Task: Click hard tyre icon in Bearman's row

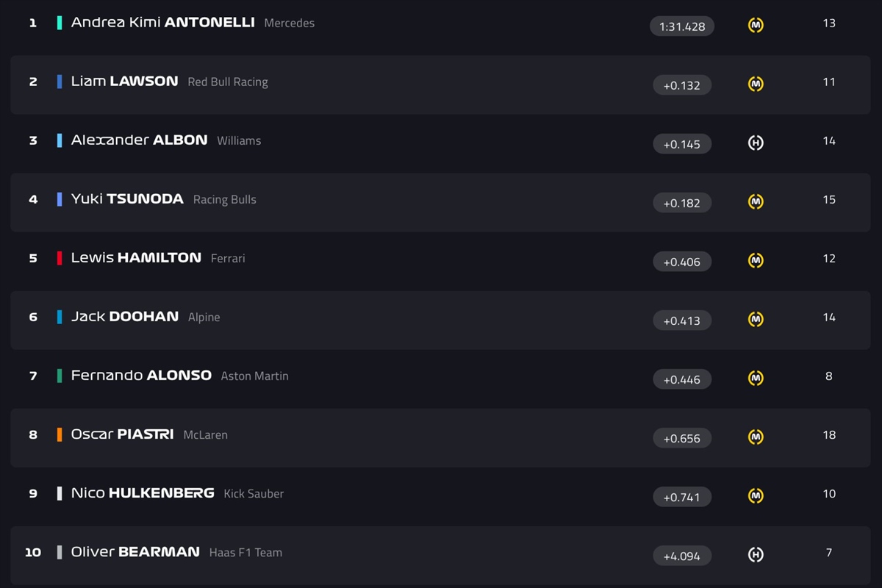Action: 756,554
